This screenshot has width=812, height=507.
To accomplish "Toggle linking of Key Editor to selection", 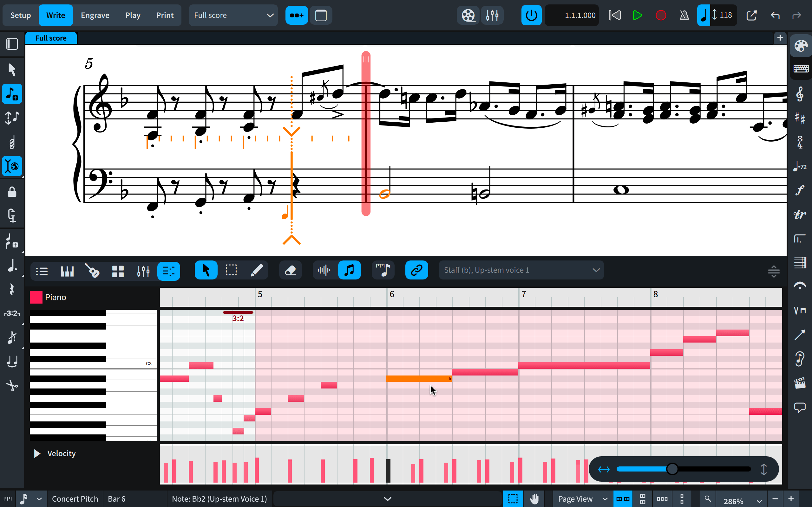I will pos(416,270).
